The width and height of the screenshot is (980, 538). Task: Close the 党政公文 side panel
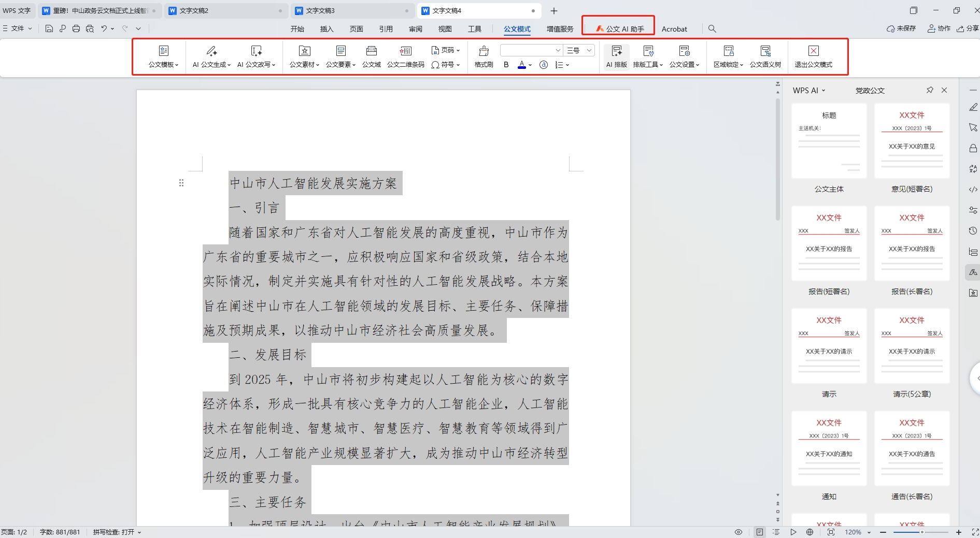tap(944, 90)
